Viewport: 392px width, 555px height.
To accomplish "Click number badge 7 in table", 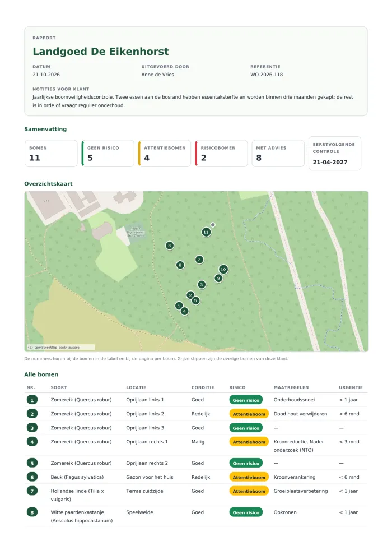I will [x=32, y=491].
